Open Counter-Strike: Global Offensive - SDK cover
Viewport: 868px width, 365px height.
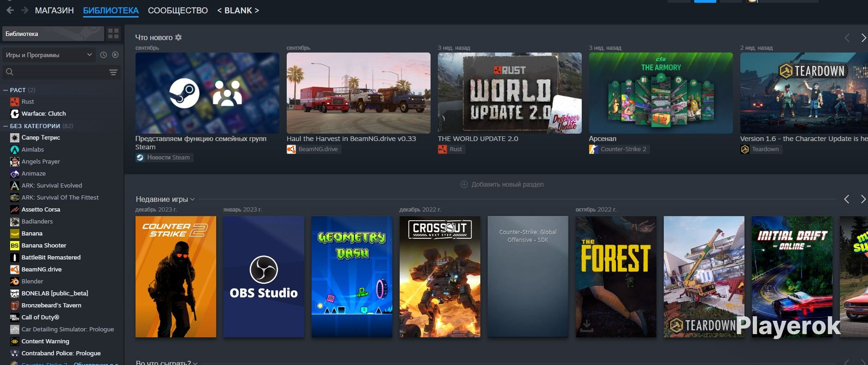coord(528,277)
